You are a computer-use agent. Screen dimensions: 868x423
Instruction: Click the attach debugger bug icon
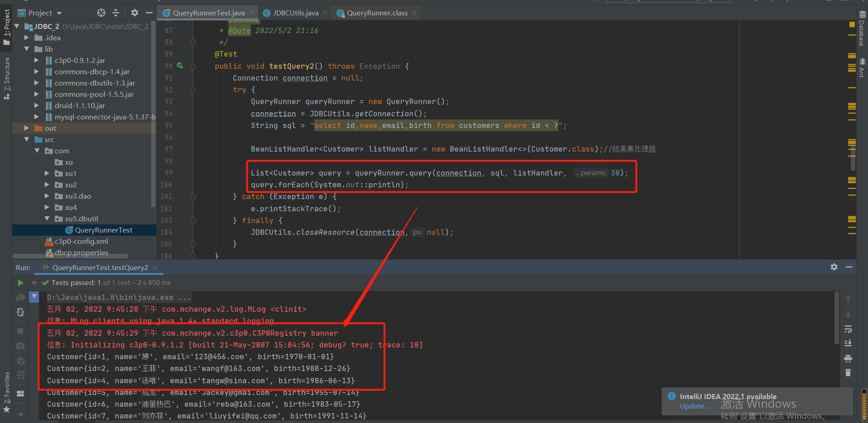click(x=20, y=361)
